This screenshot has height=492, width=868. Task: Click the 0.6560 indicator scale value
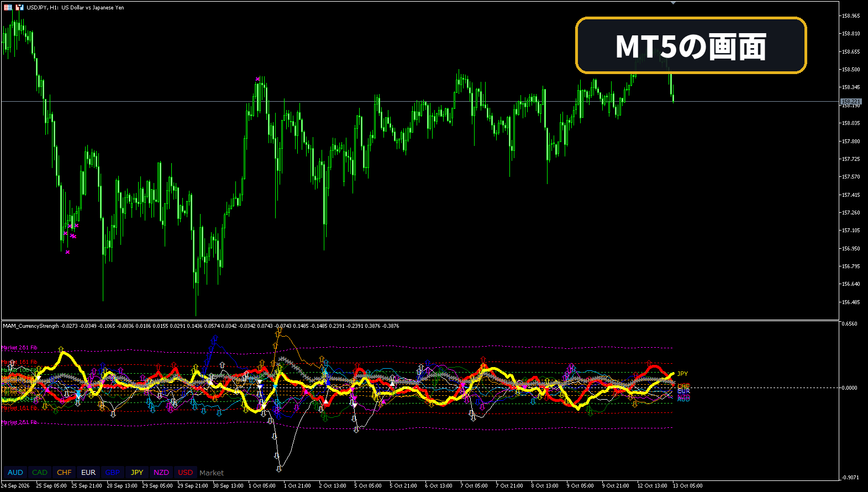point(850,324)
